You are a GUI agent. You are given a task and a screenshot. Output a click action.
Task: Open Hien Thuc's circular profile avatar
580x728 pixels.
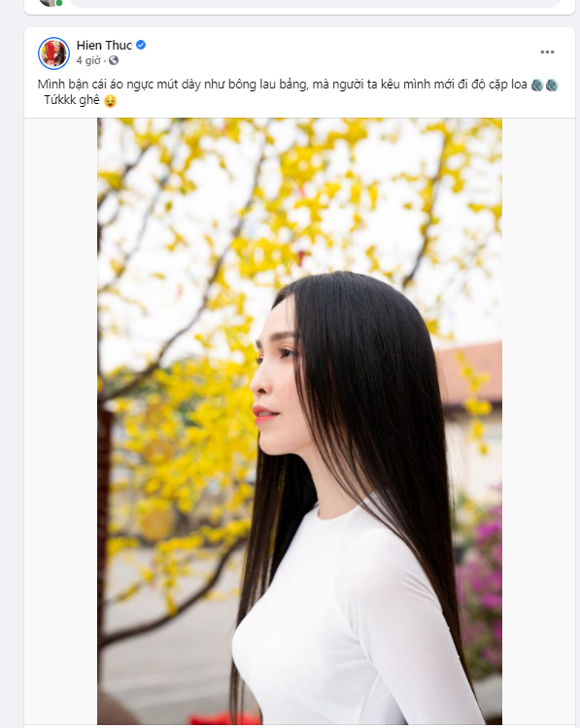click(53, 53)
